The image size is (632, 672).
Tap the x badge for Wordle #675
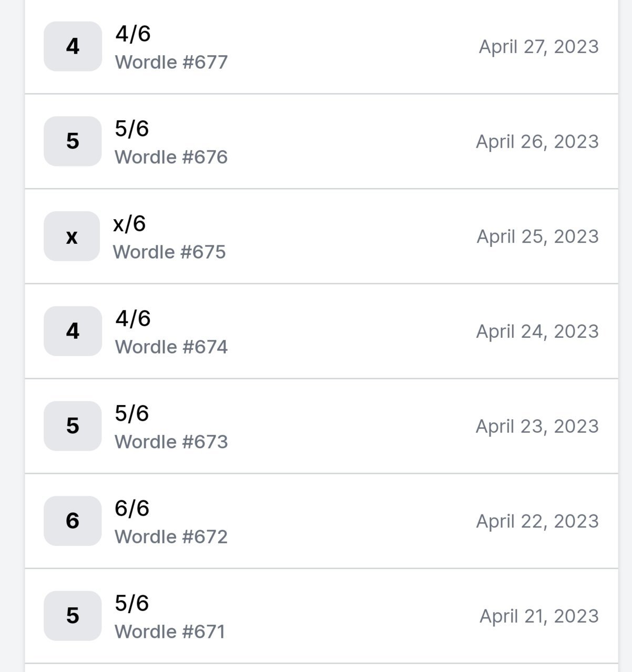(x=72, y=236)
